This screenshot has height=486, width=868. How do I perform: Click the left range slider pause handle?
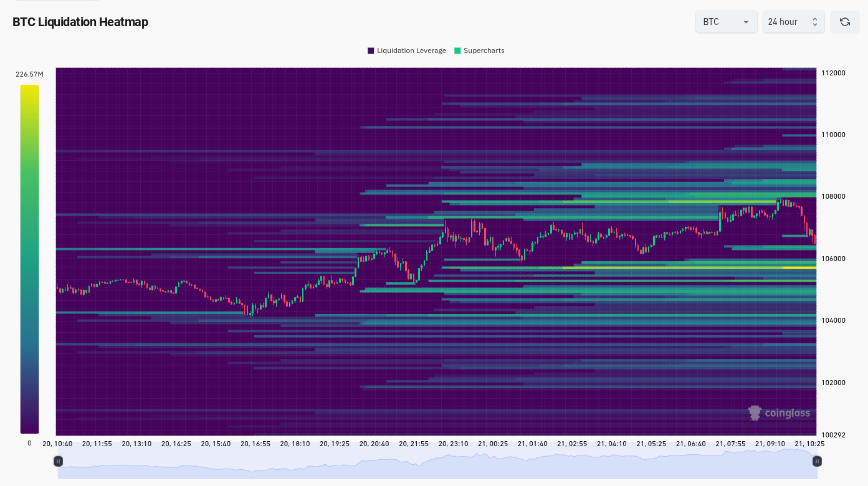[58, 461]
